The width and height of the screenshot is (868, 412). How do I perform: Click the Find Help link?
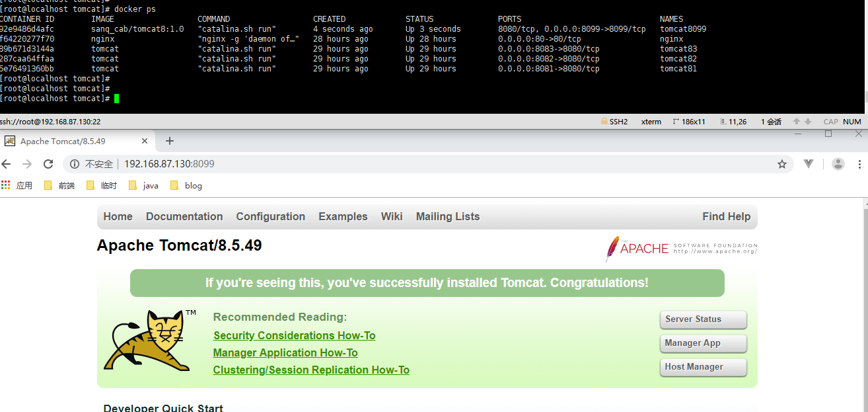click(726, 216)
